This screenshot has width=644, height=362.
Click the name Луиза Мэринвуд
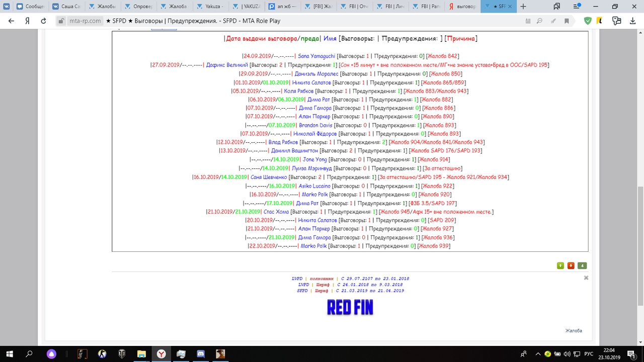311,168
